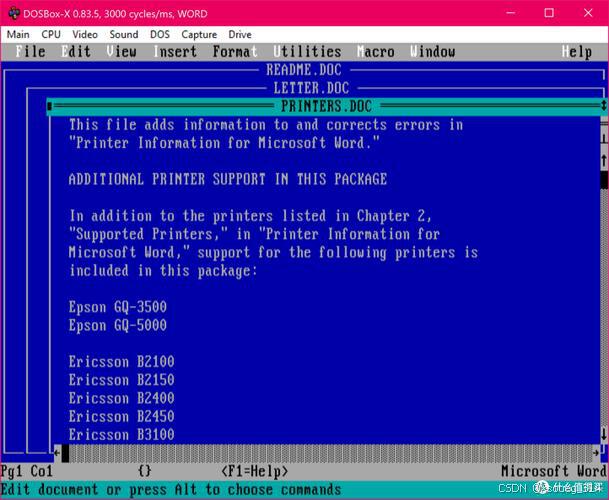Open the Window menu in Word
The width and height of the screenshot is (609, 500).
[433, 52]
